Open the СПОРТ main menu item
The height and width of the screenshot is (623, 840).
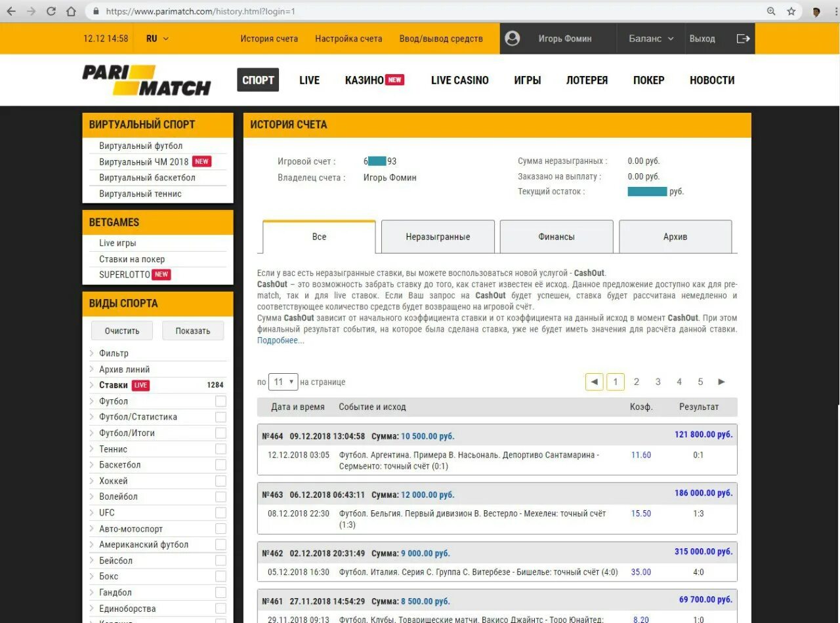[258, 80]
